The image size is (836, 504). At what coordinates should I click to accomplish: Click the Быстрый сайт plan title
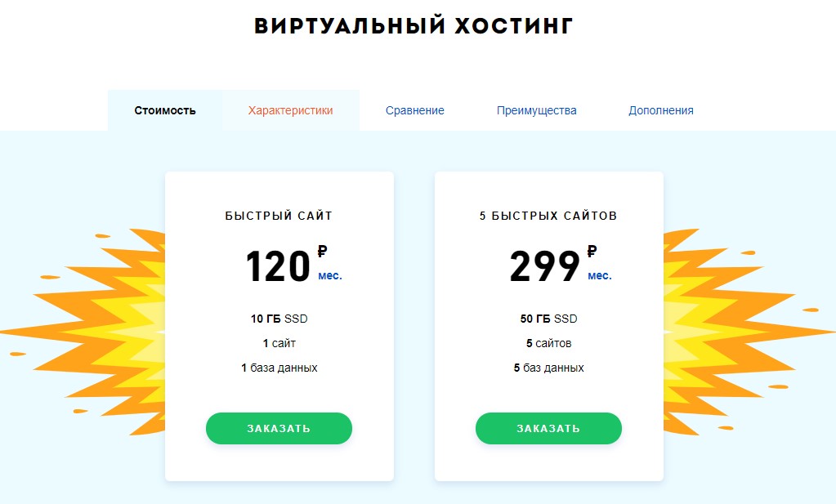(279, 215)
